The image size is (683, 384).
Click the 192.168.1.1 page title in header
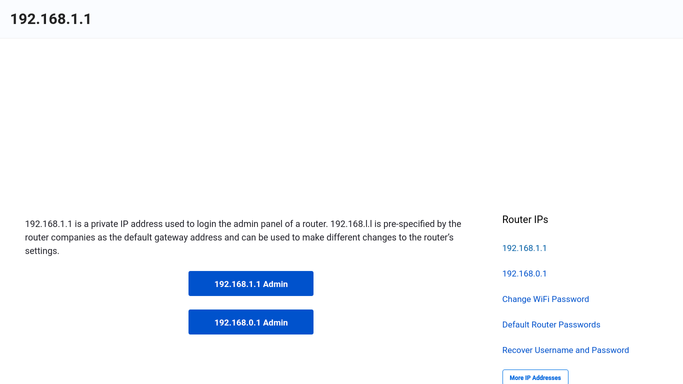pyautogui.click(x=51, y=19)
